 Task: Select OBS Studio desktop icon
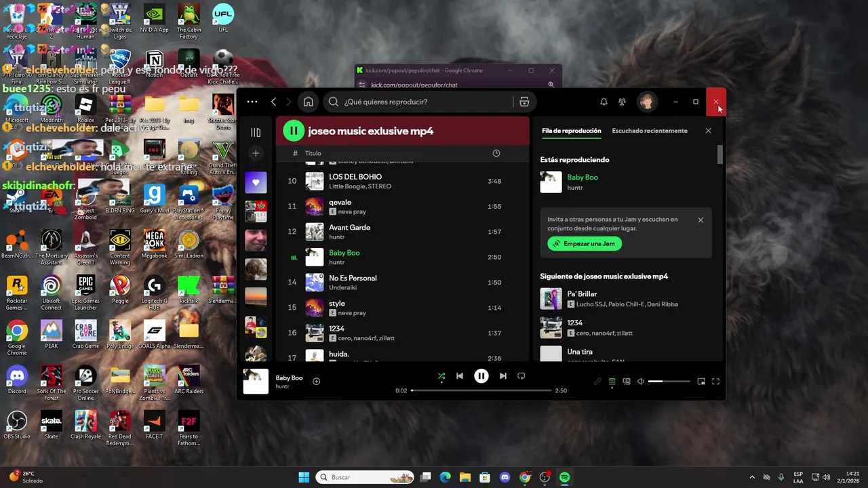tap(17, 426)
